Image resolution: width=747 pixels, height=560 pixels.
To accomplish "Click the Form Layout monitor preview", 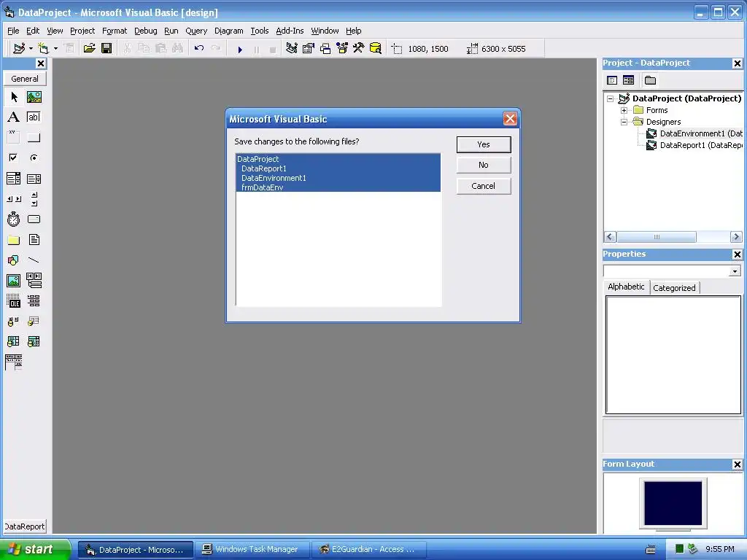I will click(x=673, y=503).
